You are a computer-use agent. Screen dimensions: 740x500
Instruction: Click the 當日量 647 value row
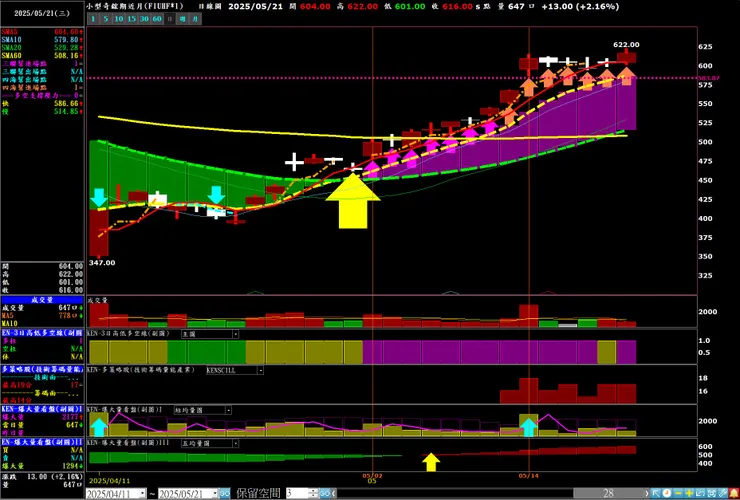pos(42,425)
